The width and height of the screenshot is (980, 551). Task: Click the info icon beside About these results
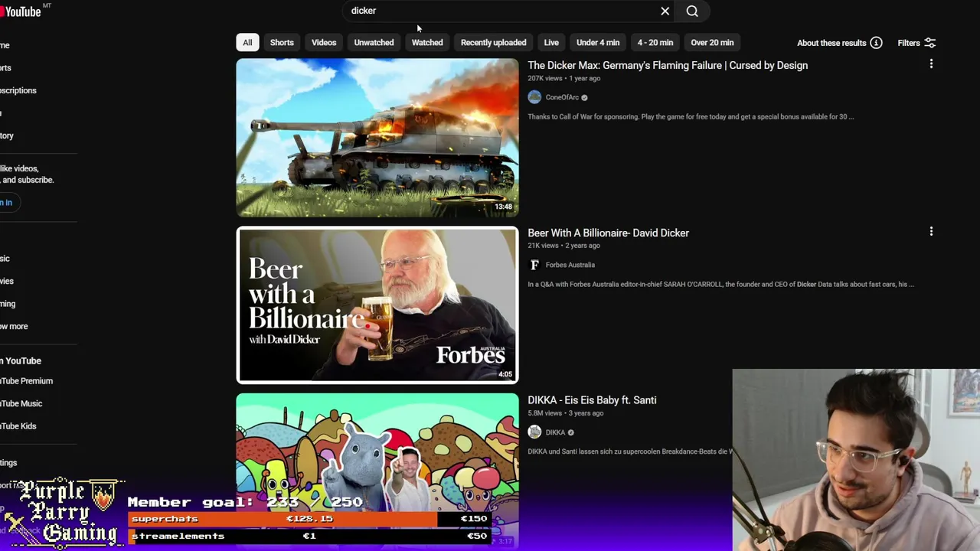876,43
